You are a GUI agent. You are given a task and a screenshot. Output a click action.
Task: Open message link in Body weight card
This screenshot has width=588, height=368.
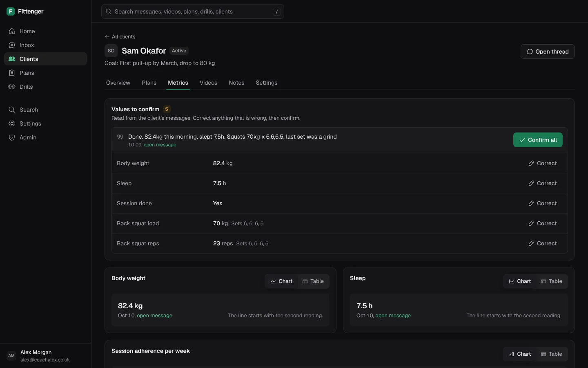[x=154, y=316]
